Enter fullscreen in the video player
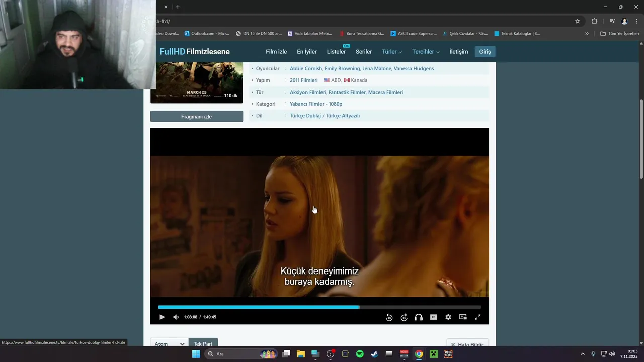 pyautogui.click(x=478, y=317)
